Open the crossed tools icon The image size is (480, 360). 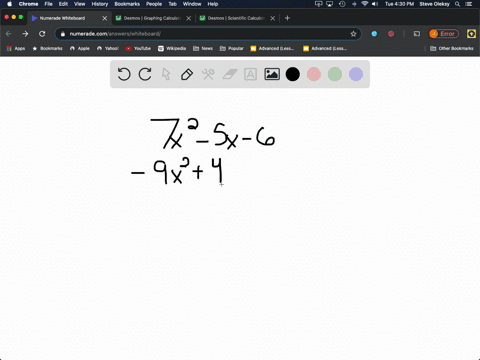[x=208, y=74]
